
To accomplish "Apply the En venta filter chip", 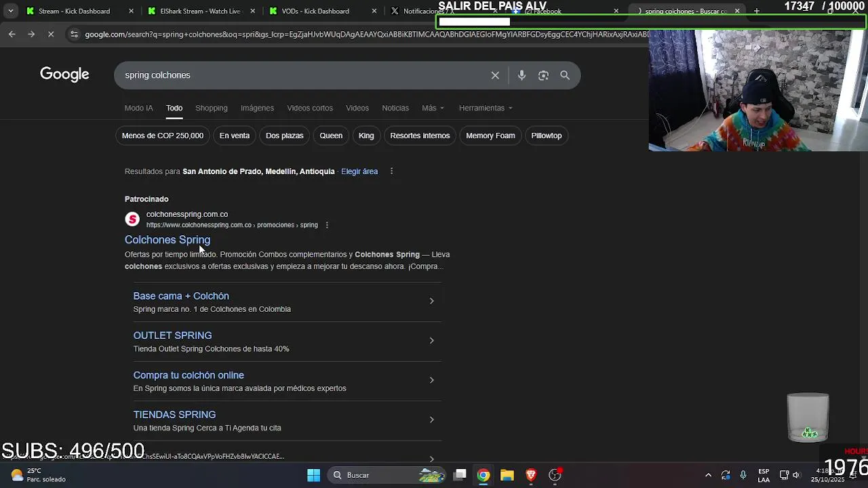I will 235,136.
